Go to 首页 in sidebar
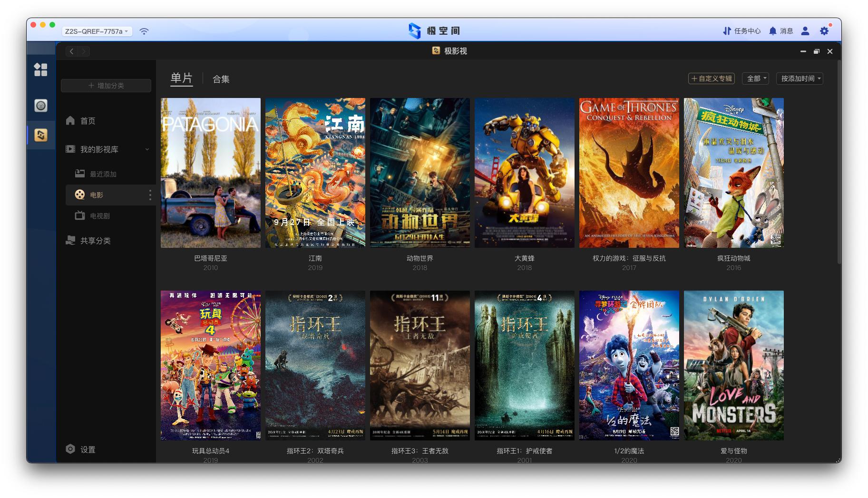 [x=88, y=121]
